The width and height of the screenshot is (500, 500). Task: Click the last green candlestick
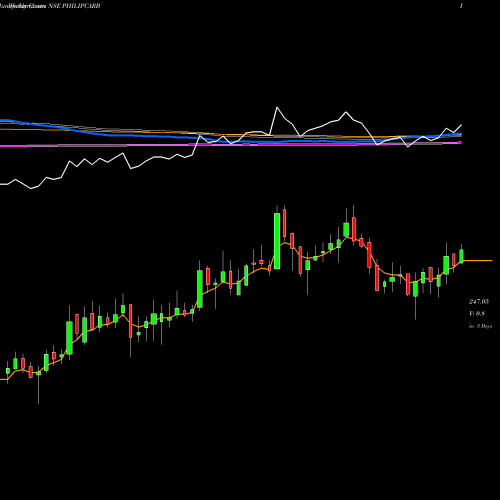point(462,256)
